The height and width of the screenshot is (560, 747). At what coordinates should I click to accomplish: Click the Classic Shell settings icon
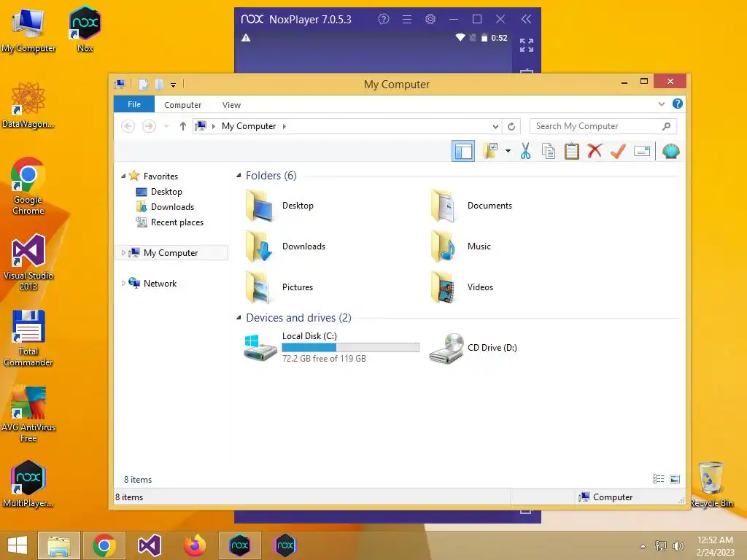(x=671, y=152)
